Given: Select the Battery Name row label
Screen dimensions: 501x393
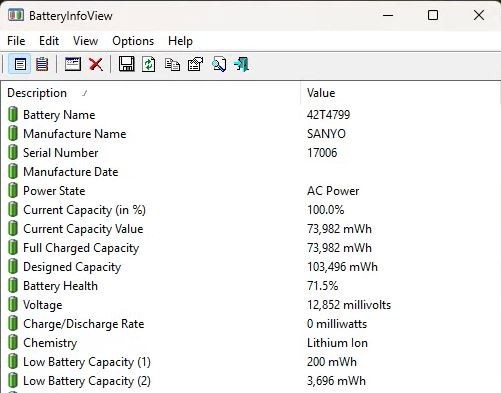Looking at the screenshot, I should click(x=59, y=115).
